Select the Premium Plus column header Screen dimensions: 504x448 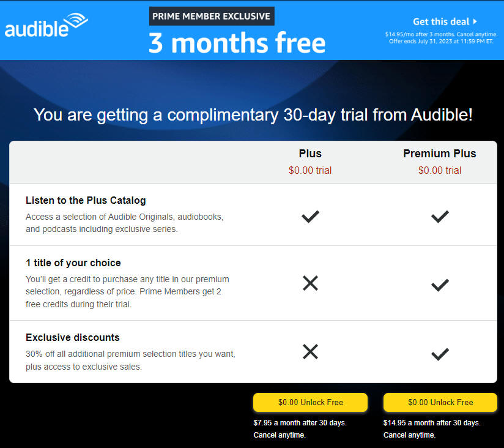click(x=440, y=154)
